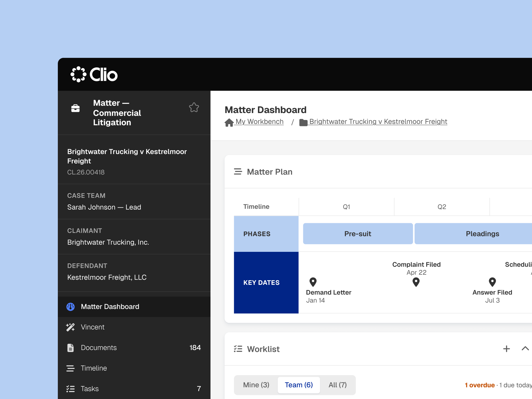Switch to Team (6) tab
Screen dimensions: 532x399
click(299, 385)
